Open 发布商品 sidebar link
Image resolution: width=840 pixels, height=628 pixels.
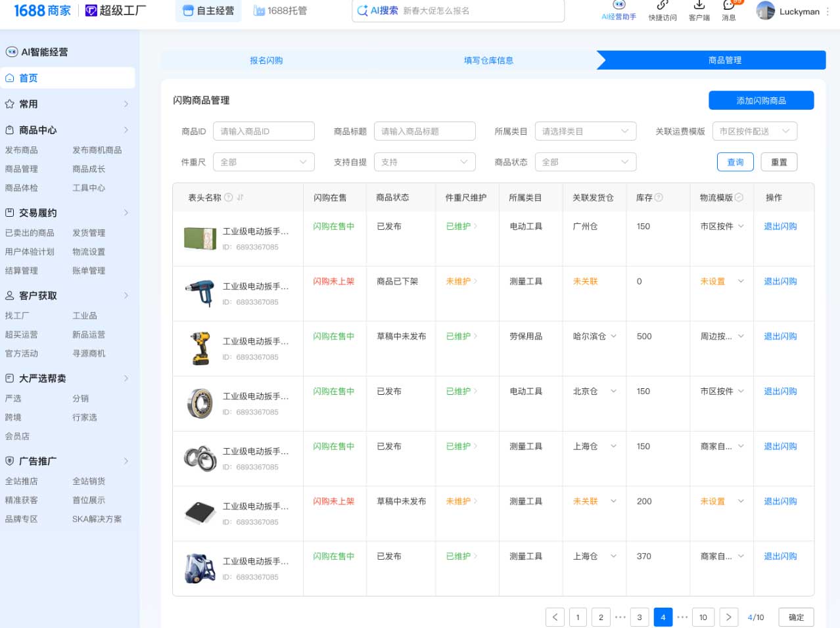[x=22, y=150]
